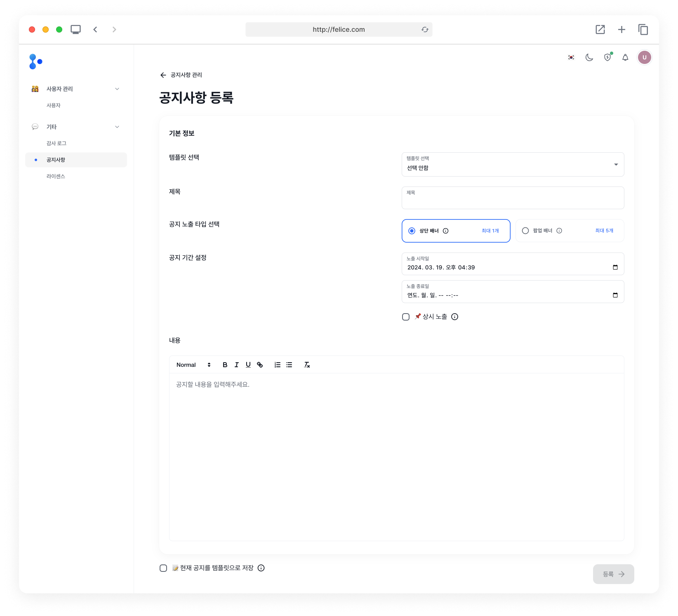Screen dimensions: 678x616
Task: Check 현재 공지를 템플릿으로 저장
Action: 163,568
